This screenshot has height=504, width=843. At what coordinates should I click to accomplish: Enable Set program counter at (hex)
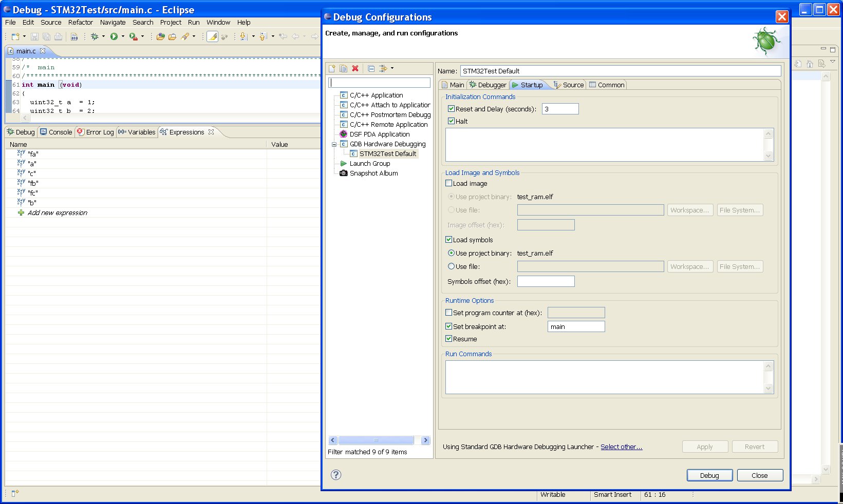click(x=448, y=313)
